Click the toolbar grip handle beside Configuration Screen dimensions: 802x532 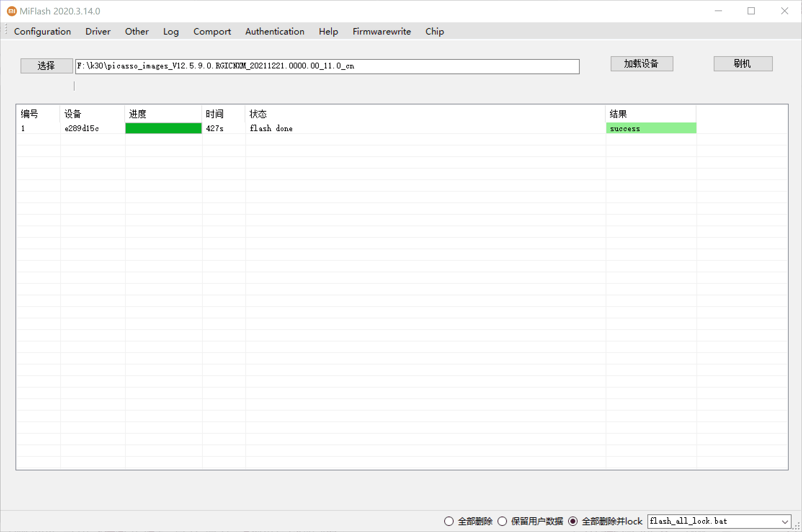pyautogui.click(x=6, y=30)
